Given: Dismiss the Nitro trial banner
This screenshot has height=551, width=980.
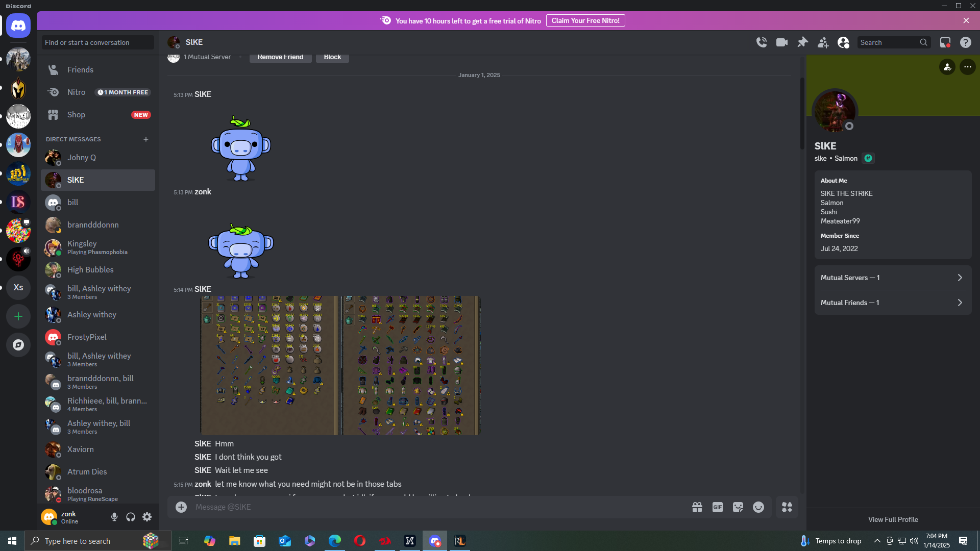Looking at the screenshot, I should 966,20.
